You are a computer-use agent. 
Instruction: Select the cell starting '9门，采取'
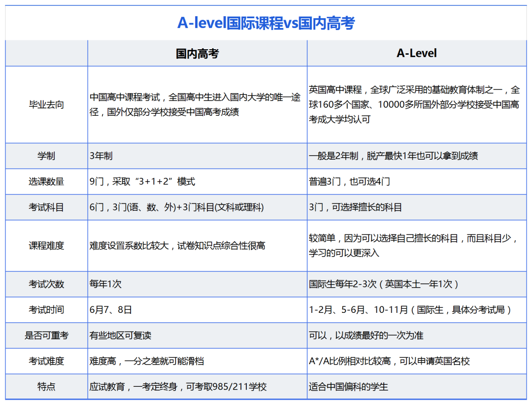click(197, 182)
